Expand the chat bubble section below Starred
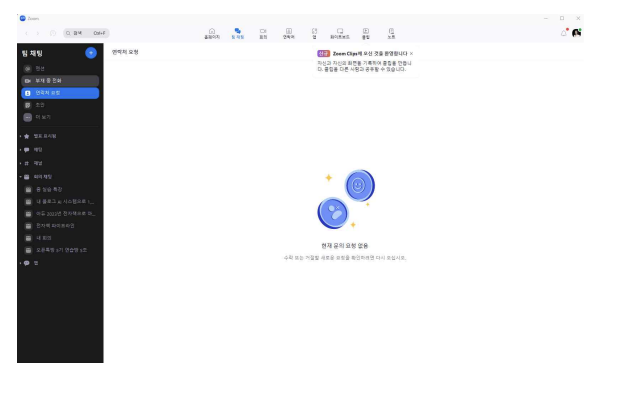 point(21,150)
